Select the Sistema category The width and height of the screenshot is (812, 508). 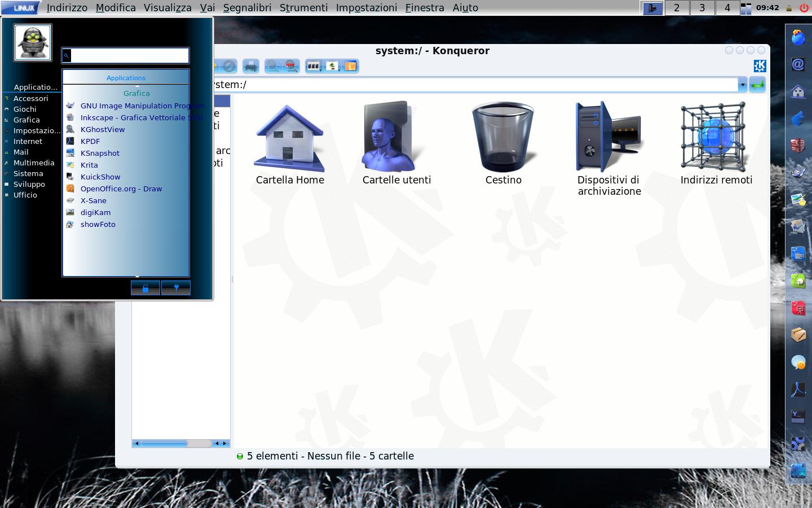28,173
